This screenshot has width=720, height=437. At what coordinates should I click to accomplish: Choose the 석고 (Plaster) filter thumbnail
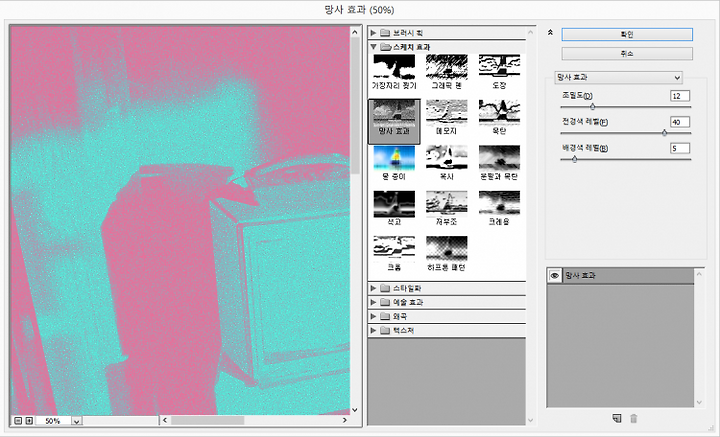394,203
